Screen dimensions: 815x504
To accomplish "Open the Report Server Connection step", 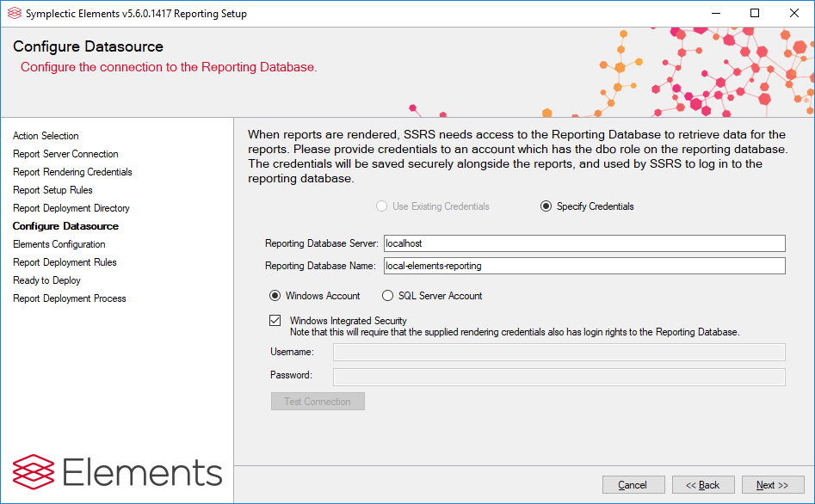I will (x=65, y=154).
